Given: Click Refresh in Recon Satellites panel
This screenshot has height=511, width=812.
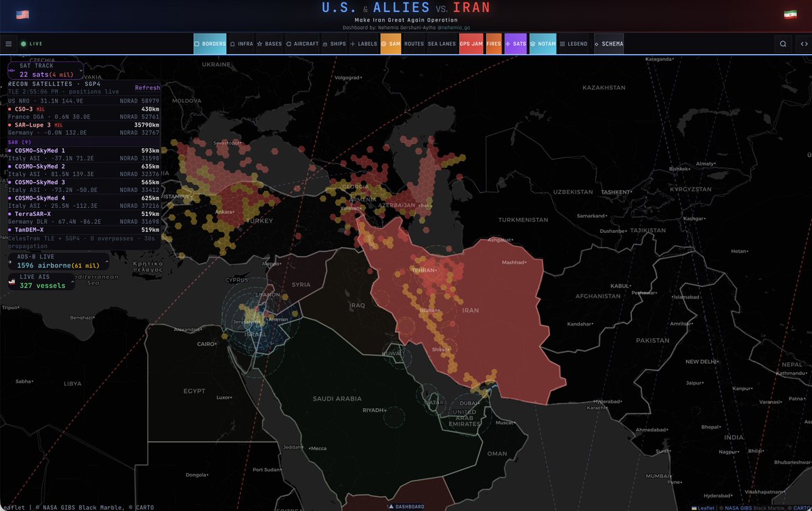Looking at the screenshot, I should 147,88.
